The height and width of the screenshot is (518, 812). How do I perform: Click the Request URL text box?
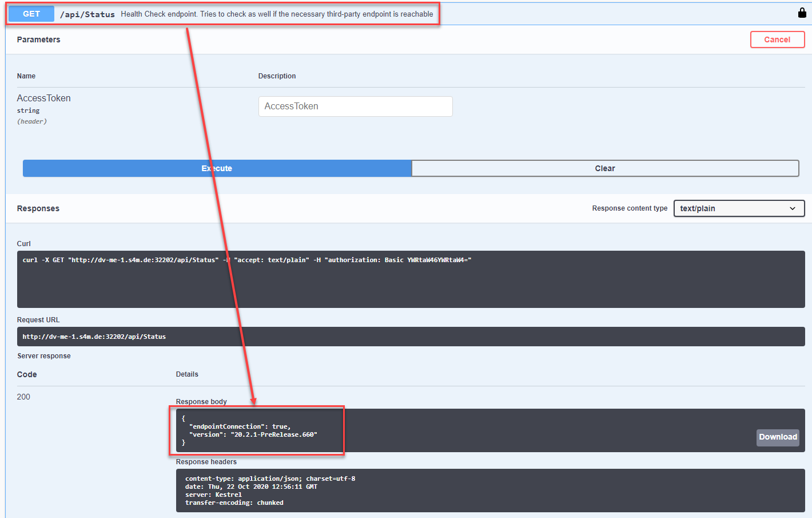point(411,337)
